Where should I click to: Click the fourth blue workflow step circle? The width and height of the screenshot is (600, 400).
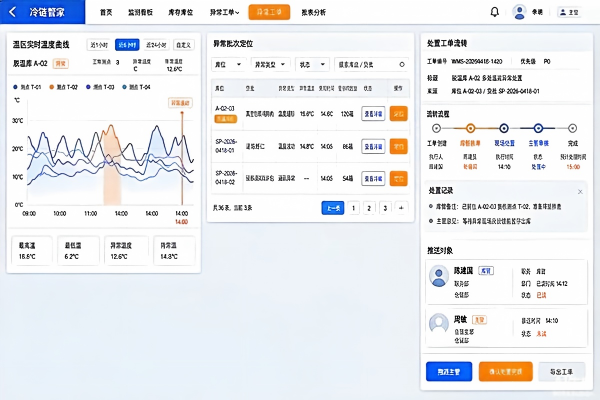[538, 128]
